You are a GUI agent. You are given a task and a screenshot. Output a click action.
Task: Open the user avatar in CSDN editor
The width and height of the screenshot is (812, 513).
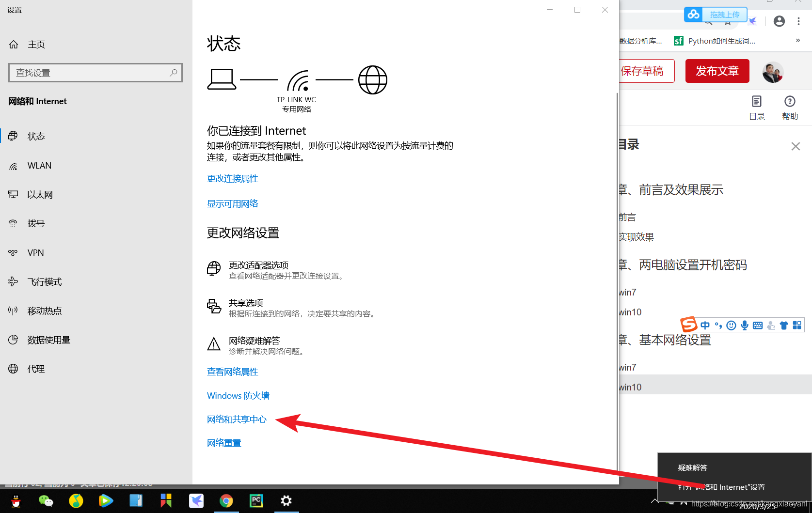(773, 72)
